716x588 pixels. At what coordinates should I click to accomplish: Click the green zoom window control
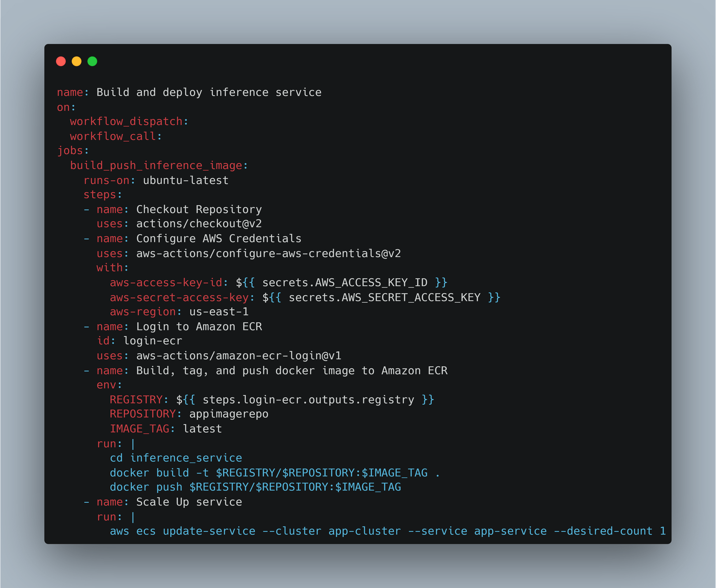(92, 61)
